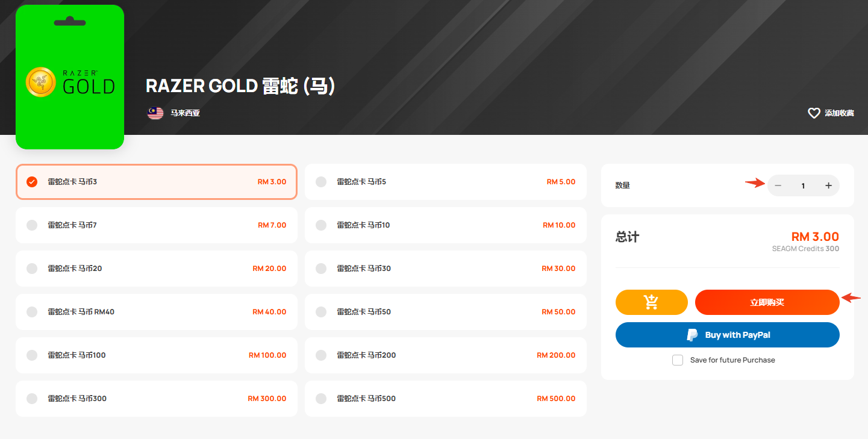
Task: Choose the RM 300.00 card option
Action: pos(157,399)
